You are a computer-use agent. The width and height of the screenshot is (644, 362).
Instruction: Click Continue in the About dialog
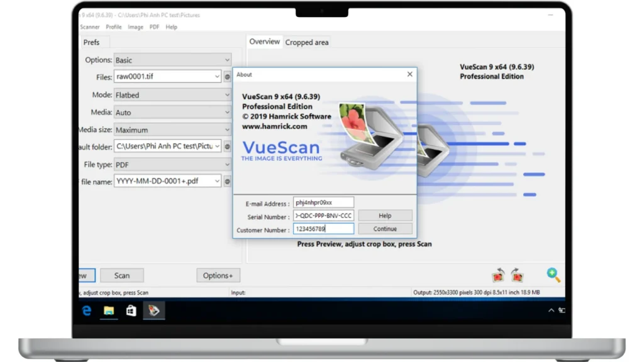tap(385, 229)
